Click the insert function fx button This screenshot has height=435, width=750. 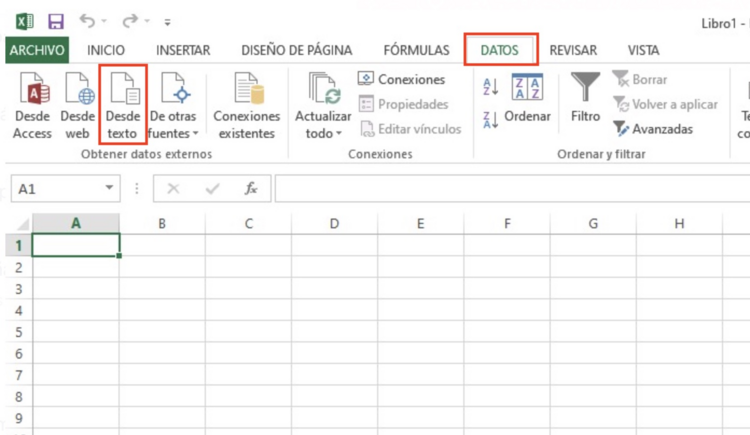(251, 189)
